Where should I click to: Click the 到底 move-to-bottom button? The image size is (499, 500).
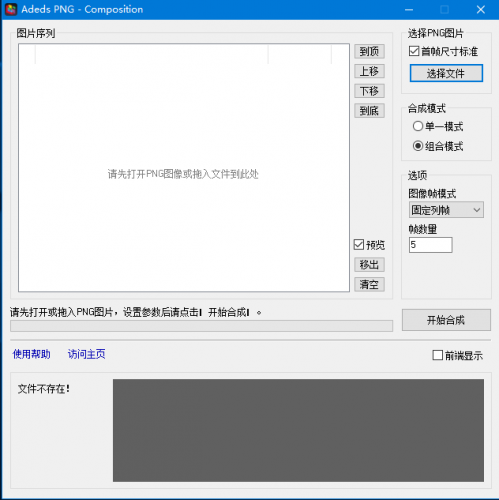(369, 111)
